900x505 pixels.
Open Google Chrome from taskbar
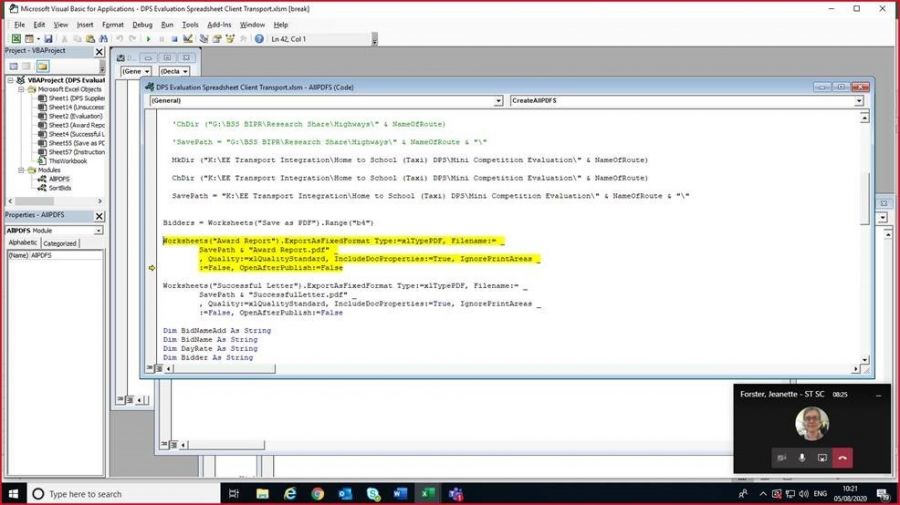click(x=317, y=494)
